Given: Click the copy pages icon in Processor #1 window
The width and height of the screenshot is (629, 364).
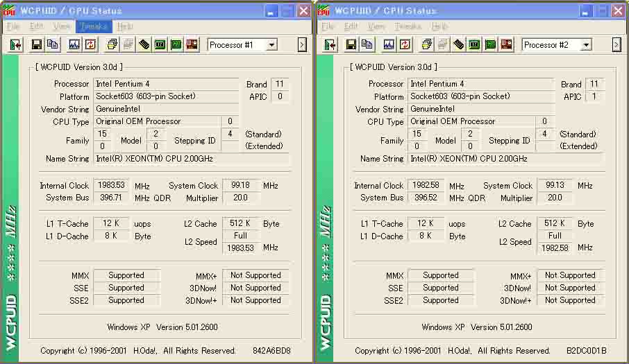Looking at the screenshot, I should pyautogui.click(x=53, y=44).
